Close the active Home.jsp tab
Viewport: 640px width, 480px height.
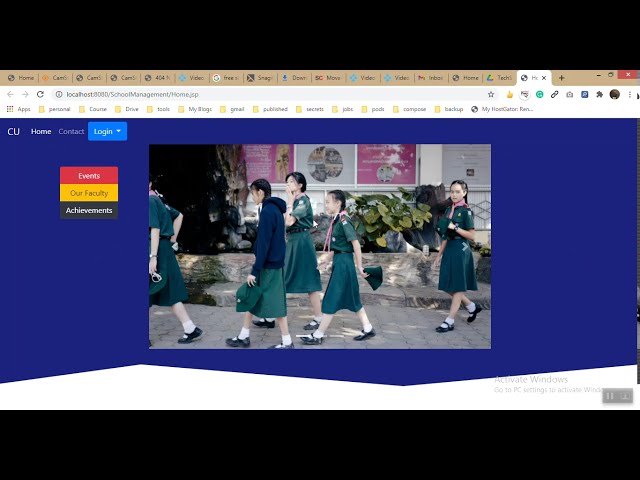pyautogui.click(x=544, y=78)
